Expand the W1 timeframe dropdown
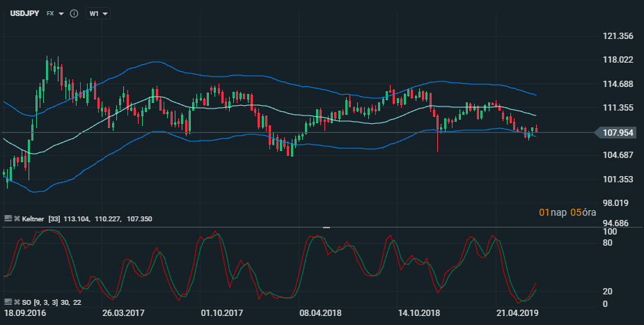 tap(97, 13)
